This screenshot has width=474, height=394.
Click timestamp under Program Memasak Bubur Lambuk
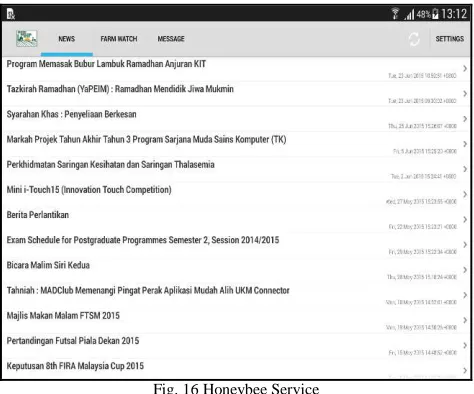pos(422,76)
